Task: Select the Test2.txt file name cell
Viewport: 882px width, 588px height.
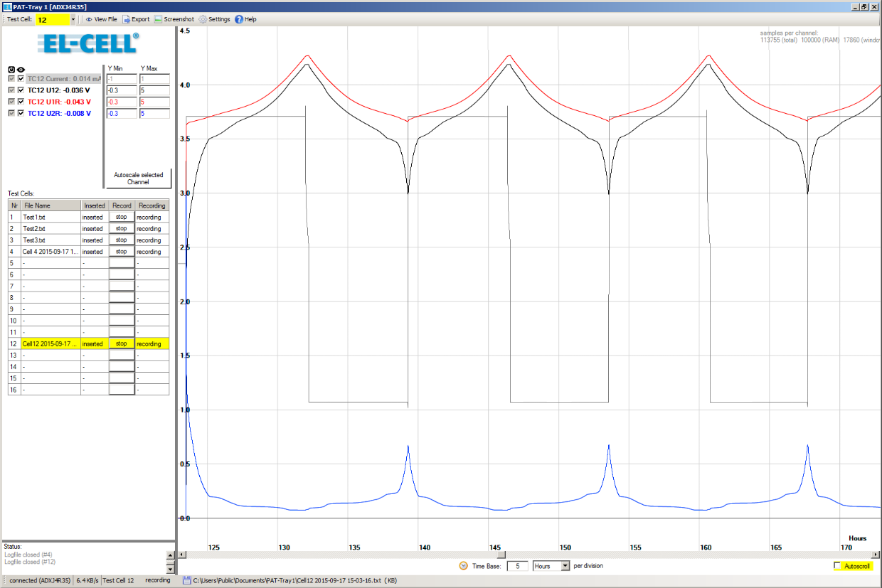Action: pyautogui.click(x=51, y=228)
